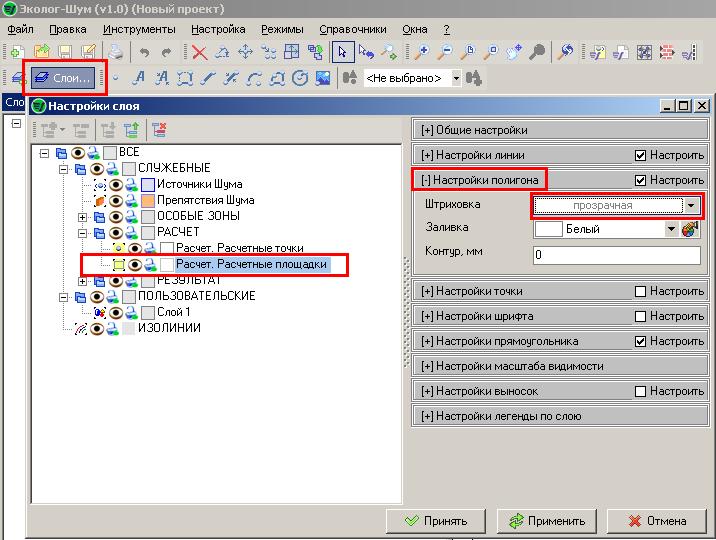Image resolution: width=716 pixels, height=540 pixels.
Task: Enable Настроить checkbox for Настройки шрифта
Action: coord(641,316)
